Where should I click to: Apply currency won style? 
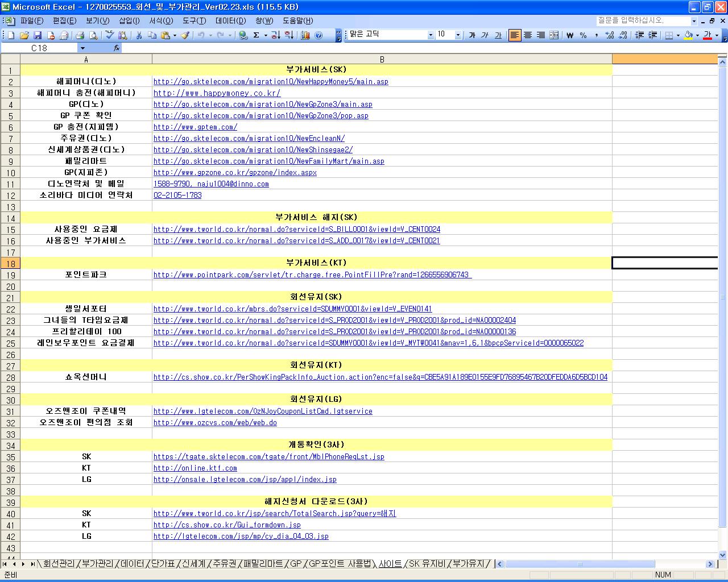570,35
